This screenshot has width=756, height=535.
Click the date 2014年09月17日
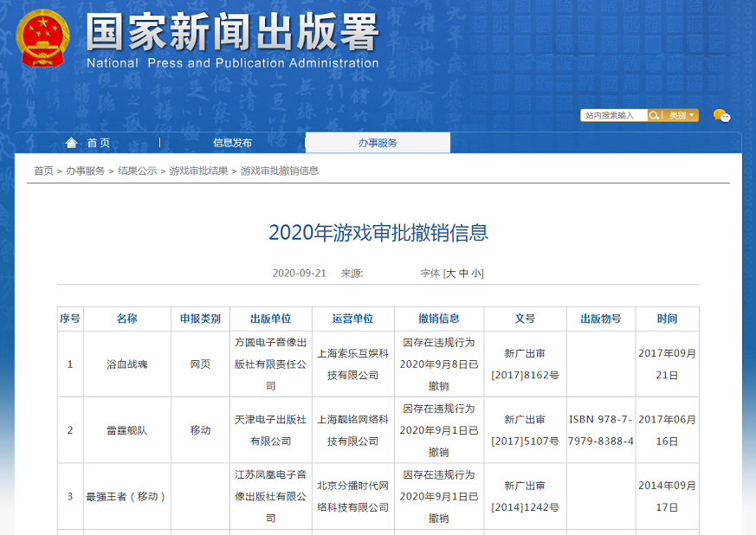pos(668,496)
